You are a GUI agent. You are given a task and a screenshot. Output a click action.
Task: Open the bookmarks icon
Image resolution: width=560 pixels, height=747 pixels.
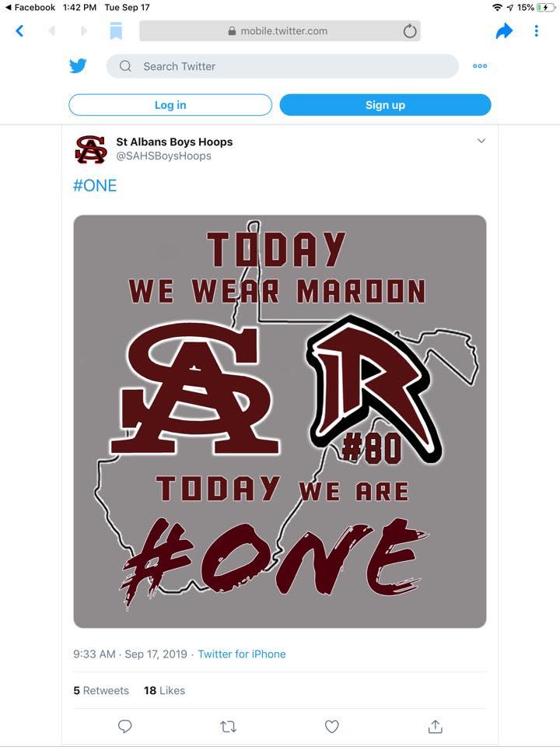click(116, 31)
